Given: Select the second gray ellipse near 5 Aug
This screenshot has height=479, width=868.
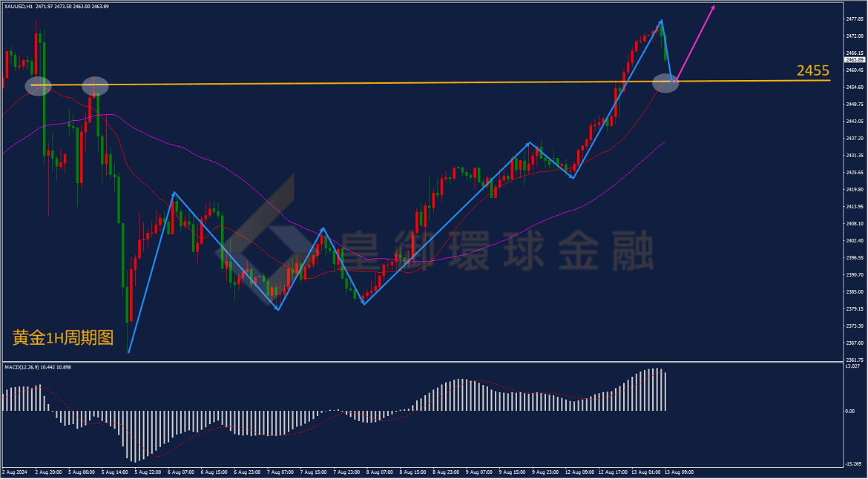Looking at the screenshot, I should pos(95,86).
